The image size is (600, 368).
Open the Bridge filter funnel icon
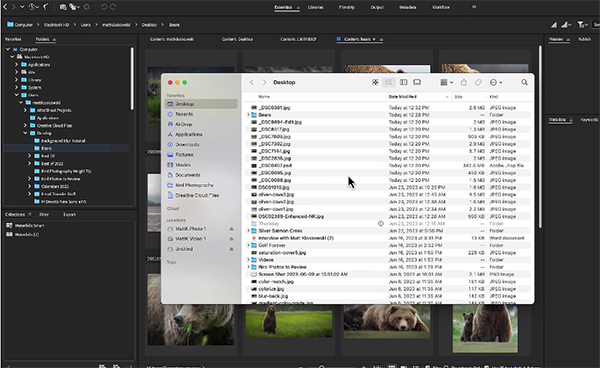coord(581,25)
